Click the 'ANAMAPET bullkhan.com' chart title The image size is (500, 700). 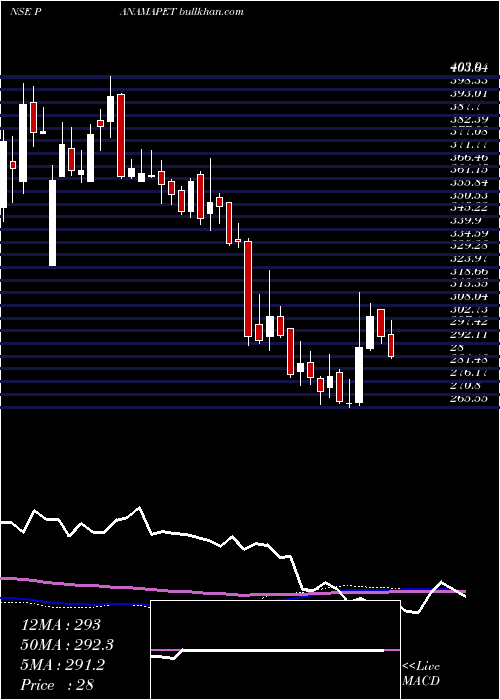(x=182, y=12)
